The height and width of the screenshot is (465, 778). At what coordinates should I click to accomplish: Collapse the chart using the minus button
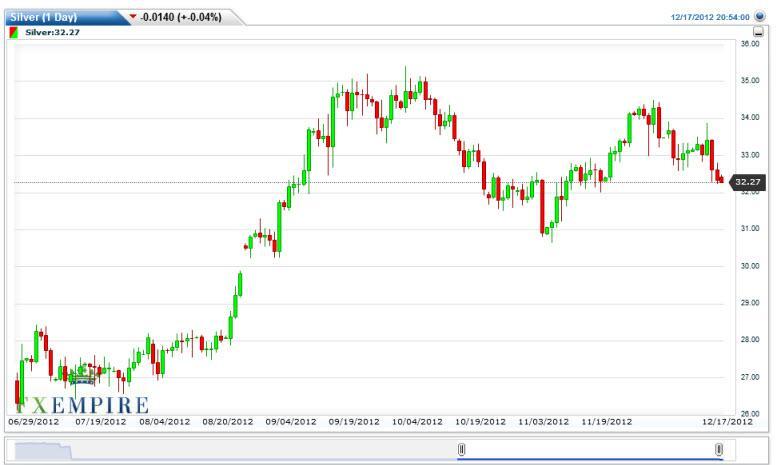coord(759,32)
